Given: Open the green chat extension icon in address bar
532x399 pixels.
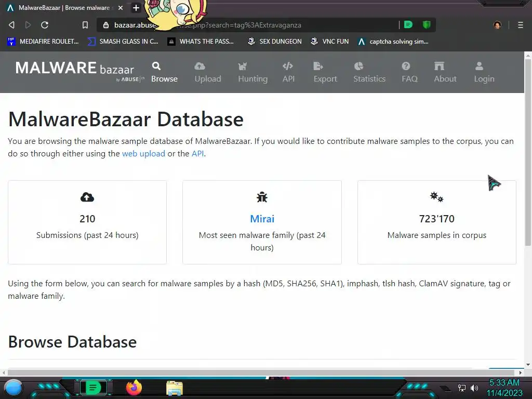Looking at the screenshot, I should 408,24.
